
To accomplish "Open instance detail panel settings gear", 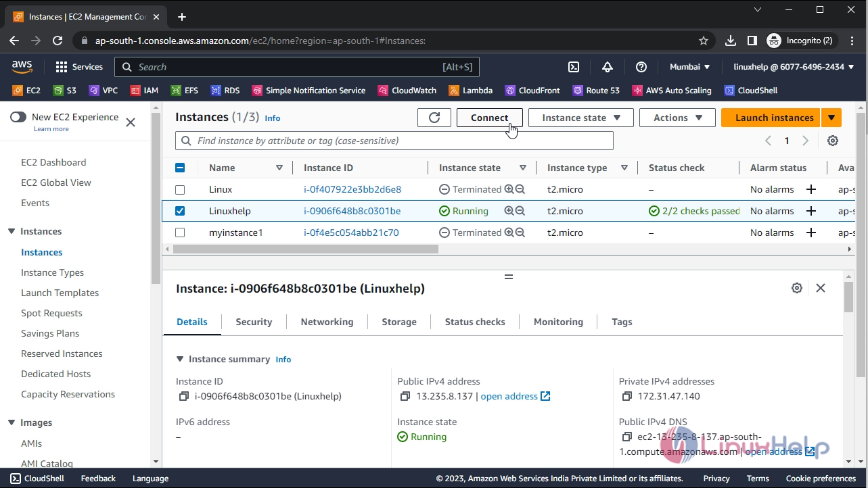I will pyautogui.click(x=797, y=288).
